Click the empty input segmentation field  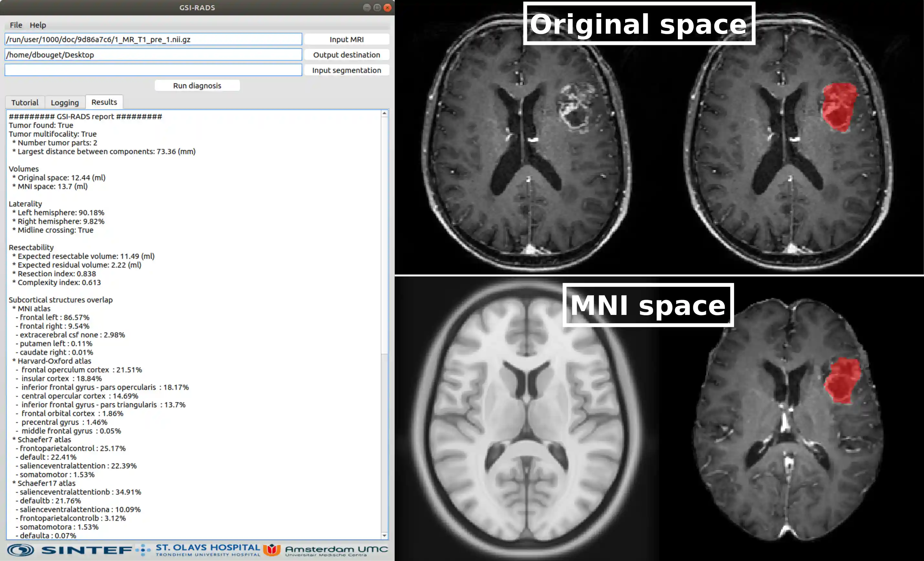[153, 70]
